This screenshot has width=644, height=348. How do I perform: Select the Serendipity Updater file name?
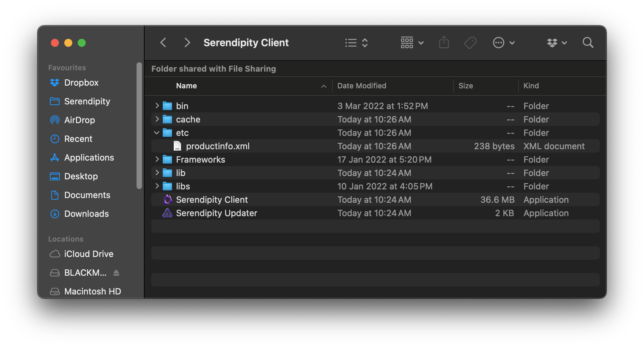(x=217, y=213)
